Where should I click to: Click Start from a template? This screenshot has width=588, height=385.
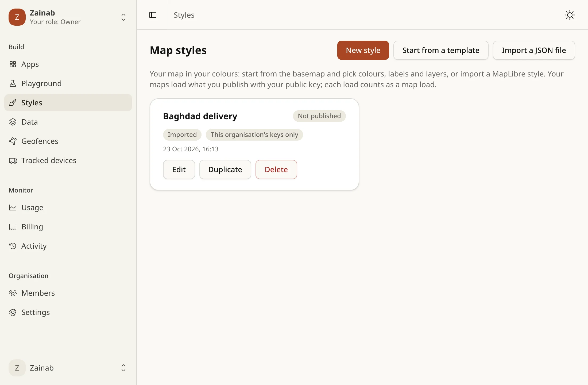(x=441, y=50)
